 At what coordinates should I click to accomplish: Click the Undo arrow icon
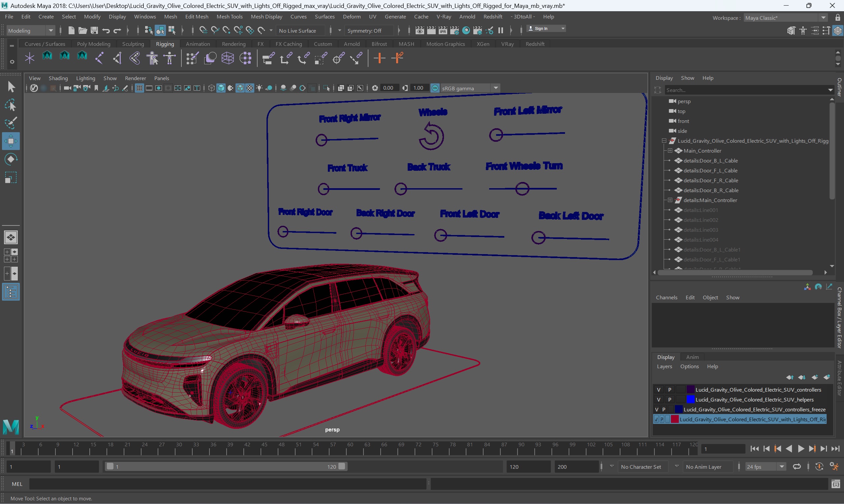pos(106,31)
